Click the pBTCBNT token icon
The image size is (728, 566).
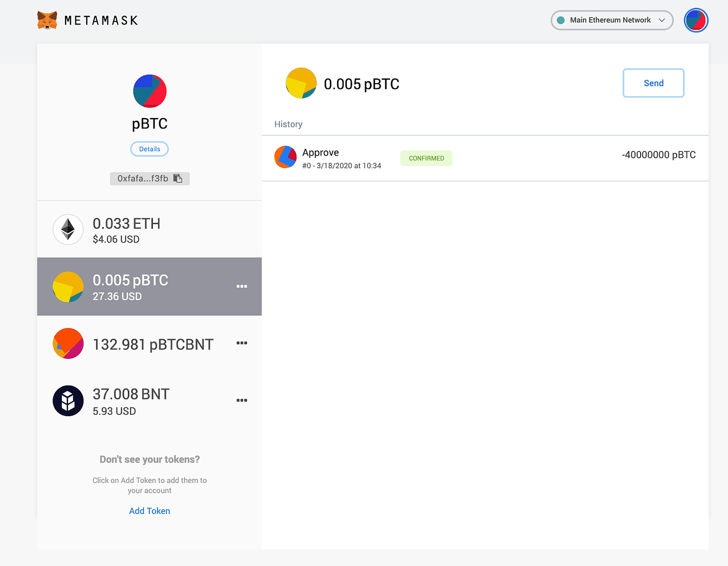[x=68, y=343]
